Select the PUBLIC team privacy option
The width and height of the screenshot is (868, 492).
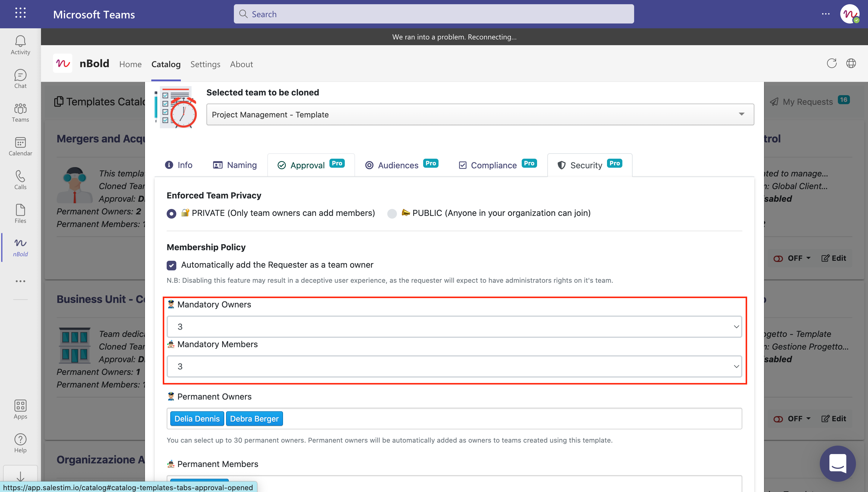392,213
